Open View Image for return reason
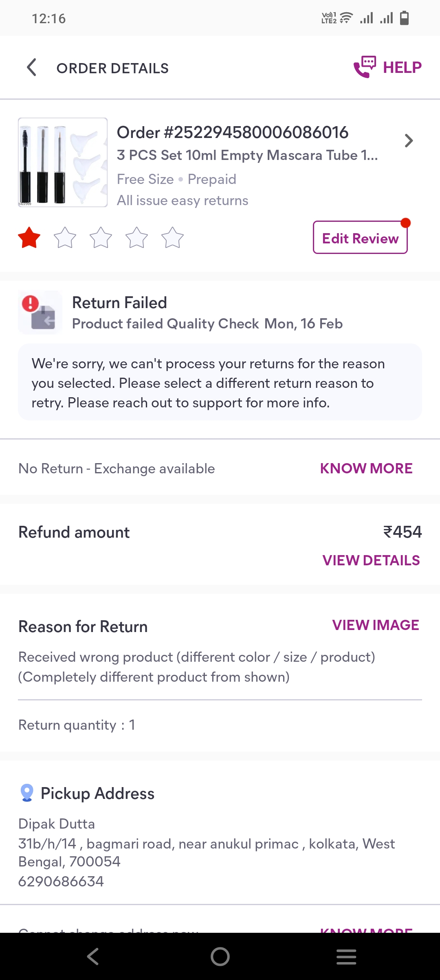The image size is (440, 980). [375, 625]
